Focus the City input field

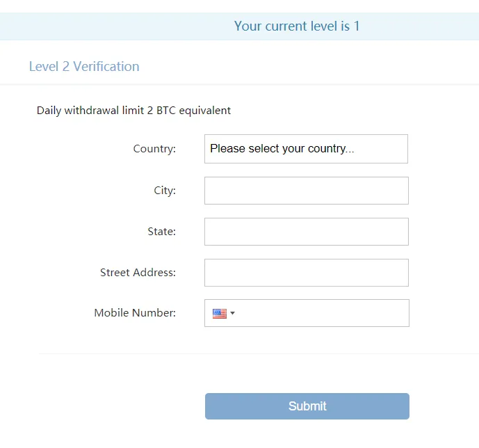coord(307,191)
